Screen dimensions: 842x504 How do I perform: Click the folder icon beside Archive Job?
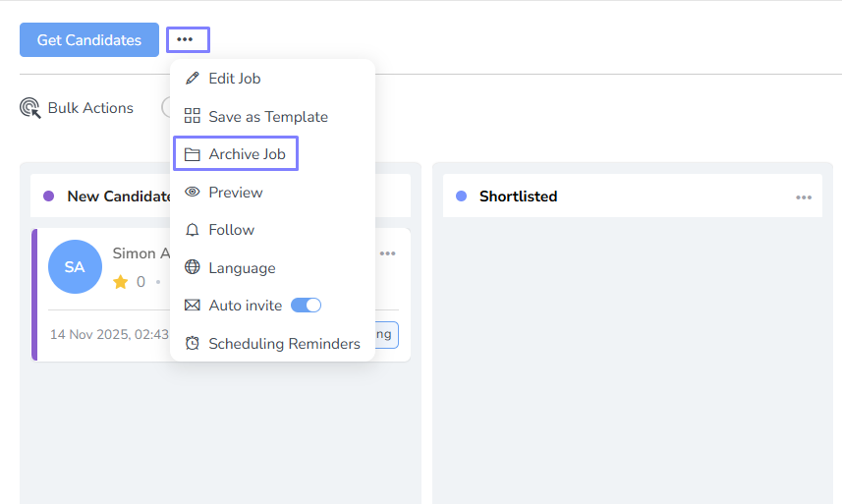(193, 154)
